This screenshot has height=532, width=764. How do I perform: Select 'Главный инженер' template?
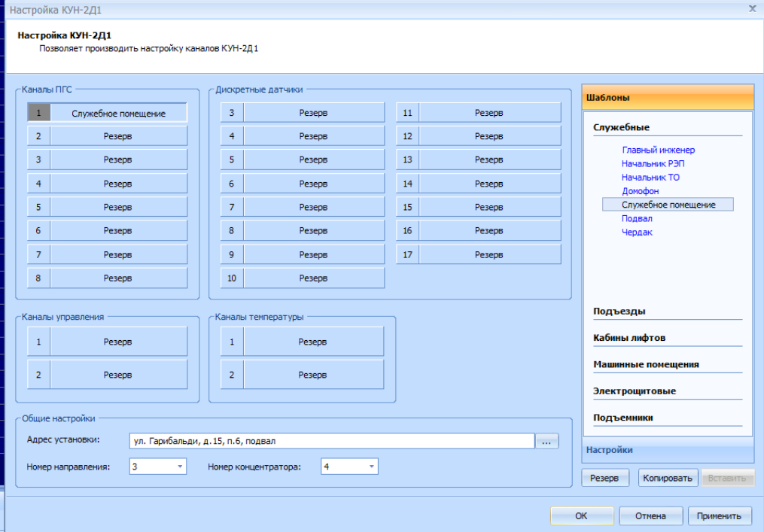[x=658, y=150]
